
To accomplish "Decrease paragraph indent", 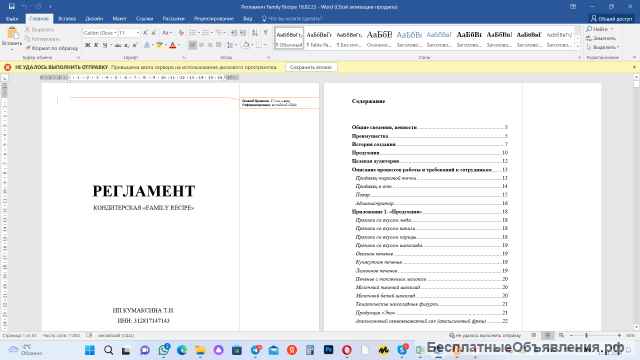I will coord(234,33).
